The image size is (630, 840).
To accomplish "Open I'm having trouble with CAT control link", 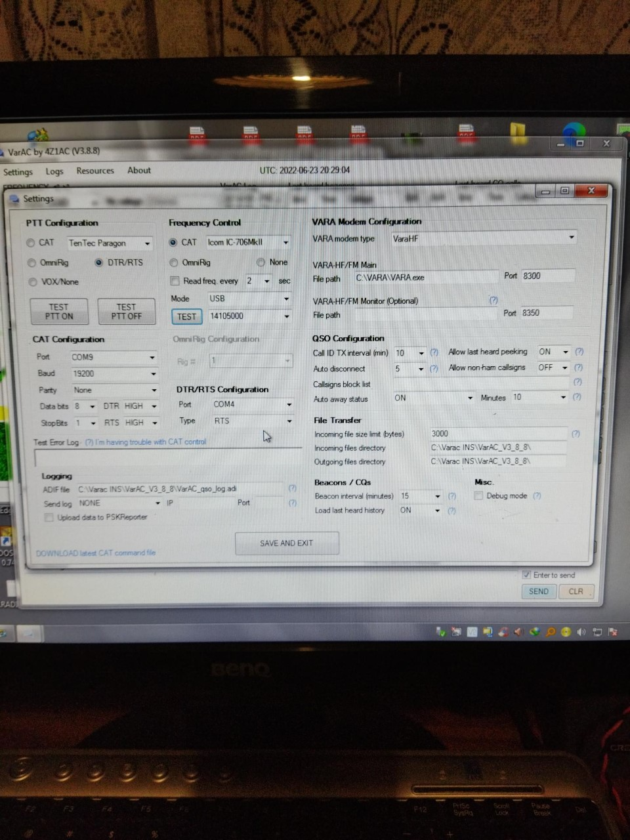I will click(150, 442).
